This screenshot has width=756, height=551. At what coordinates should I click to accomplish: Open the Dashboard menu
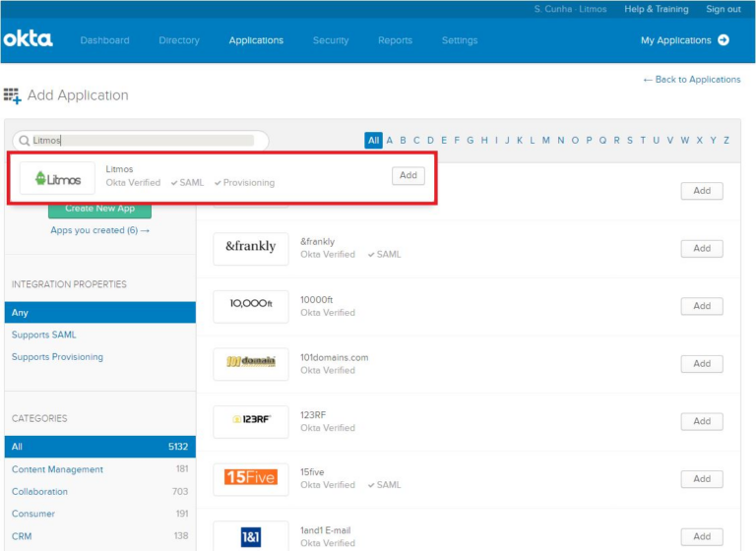pos(104,40)
